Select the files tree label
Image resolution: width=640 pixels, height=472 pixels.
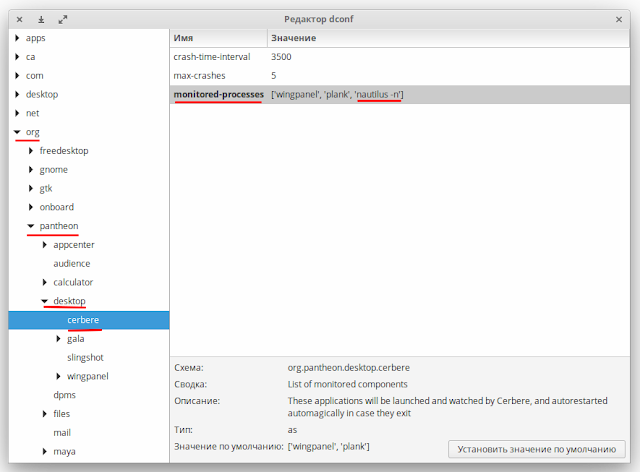pos(62,414)
